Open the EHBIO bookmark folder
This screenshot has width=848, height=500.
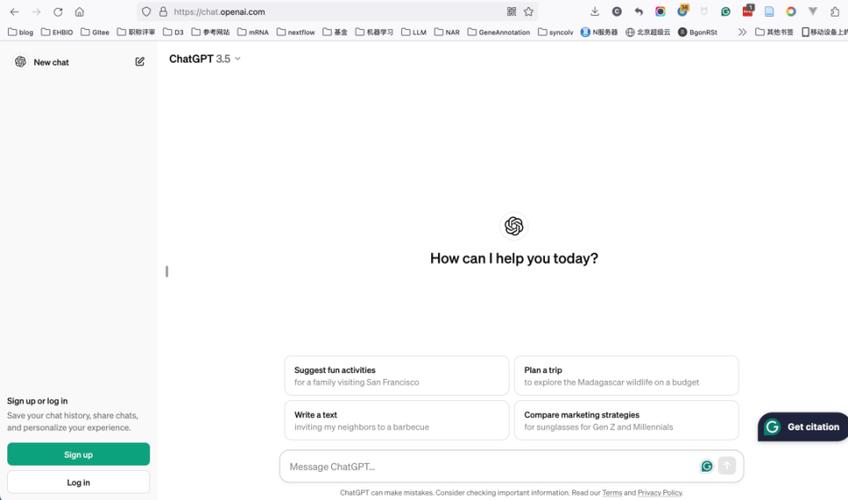[57, 32]
